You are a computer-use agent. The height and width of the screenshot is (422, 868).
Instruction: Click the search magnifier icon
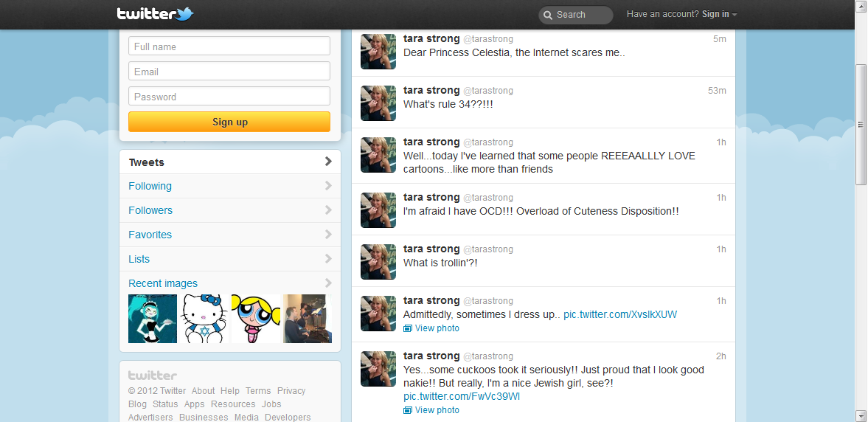[x=547, y=15]
